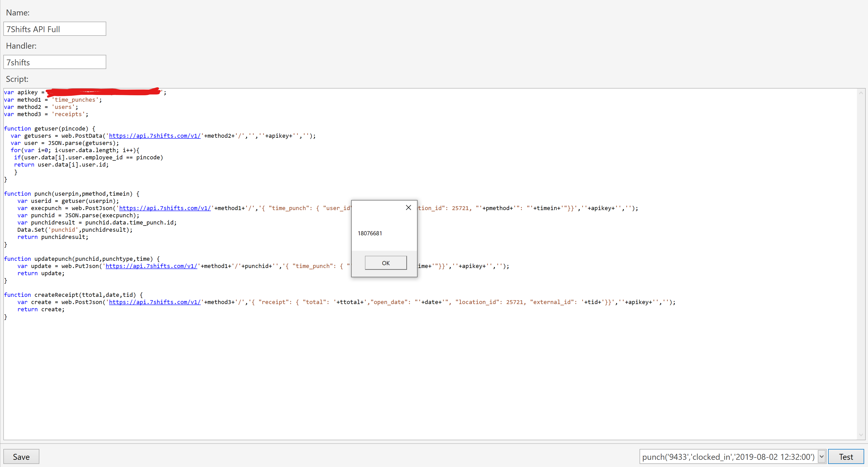Run the script with Test button
Screen dimensions: 868x467
coord(846,456)
